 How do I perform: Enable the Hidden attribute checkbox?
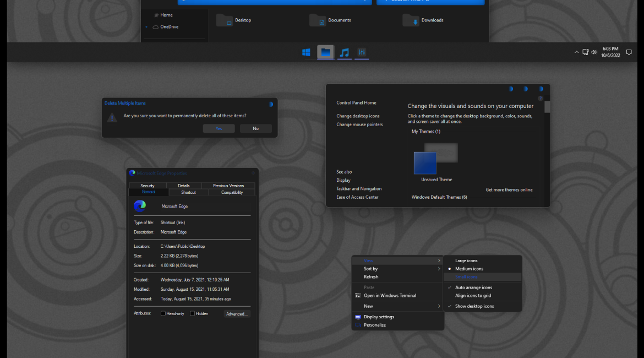[193, 313]
